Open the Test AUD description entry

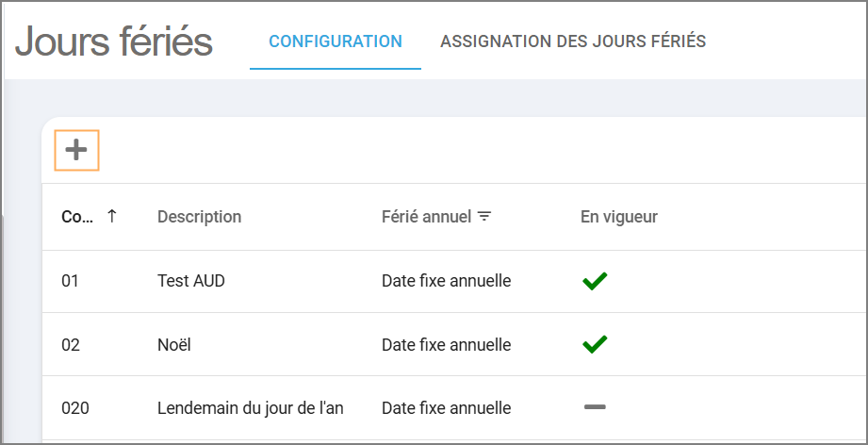[x=190, y=281]
